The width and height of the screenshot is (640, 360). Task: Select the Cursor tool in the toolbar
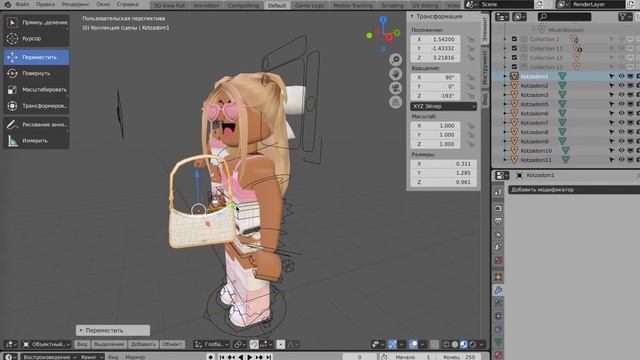(x=36, y=38)
